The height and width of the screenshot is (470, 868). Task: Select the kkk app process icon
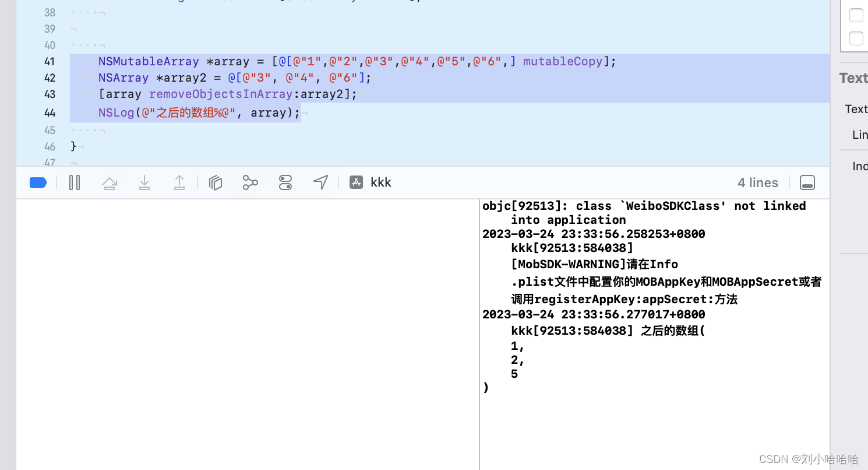coord(356,182)
